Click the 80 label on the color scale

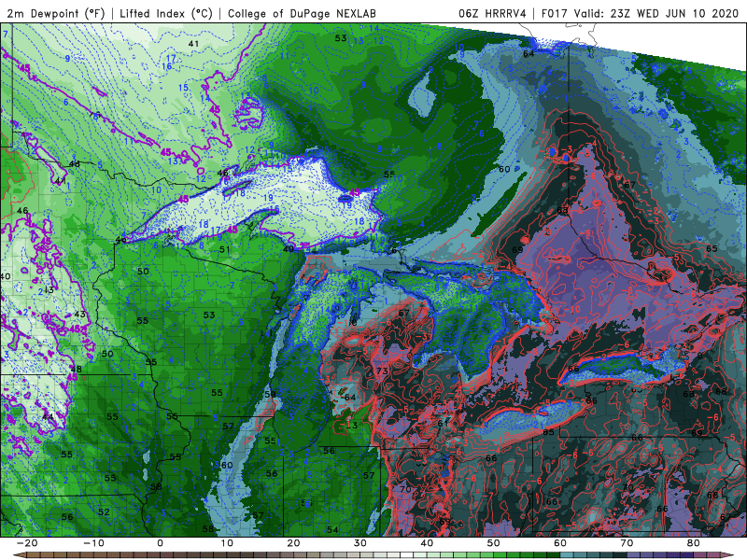click(x=694, y=543)
